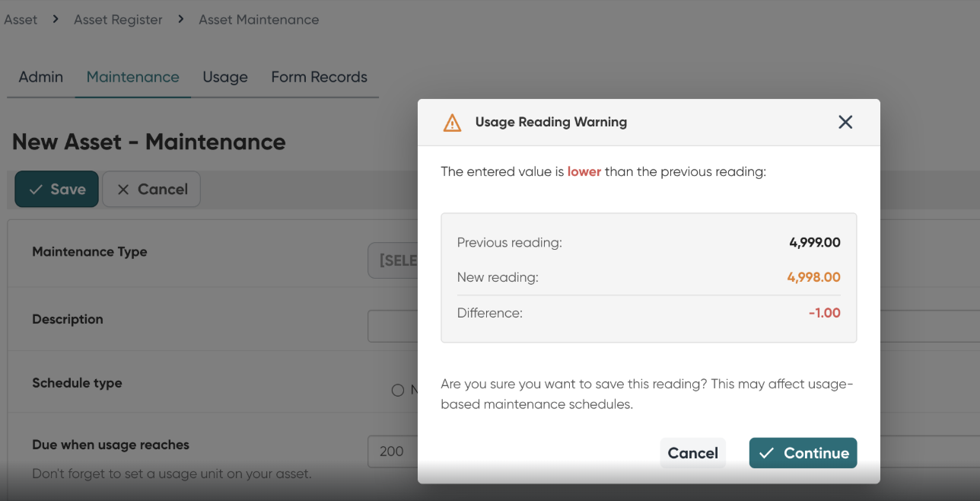Open Asset Register breadcrumb link

[118, 20]
